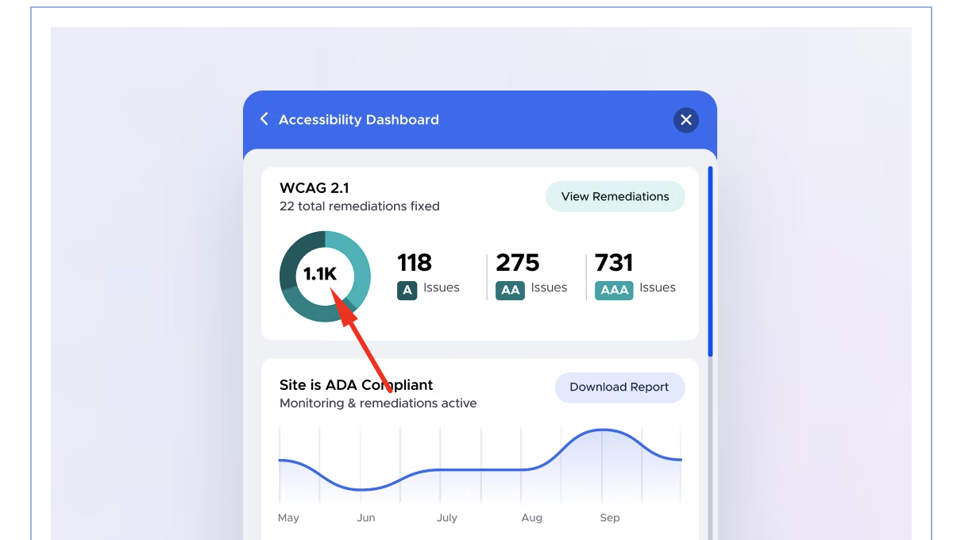Click the A level badge
980x540 pixels.
coord(407,290)
